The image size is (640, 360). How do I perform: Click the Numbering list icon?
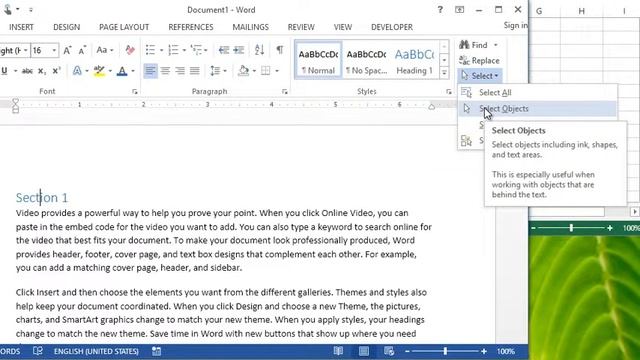(173, 50)
